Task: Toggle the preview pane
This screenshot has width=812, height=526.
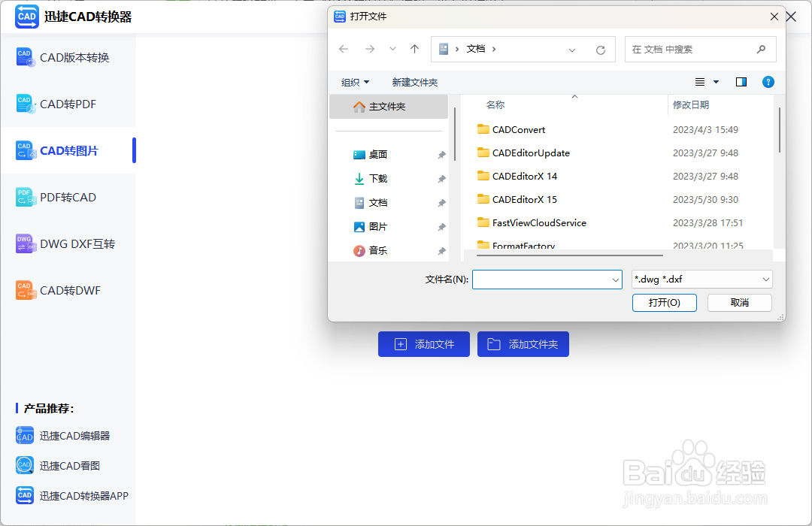Action: (x=741, y=82)
